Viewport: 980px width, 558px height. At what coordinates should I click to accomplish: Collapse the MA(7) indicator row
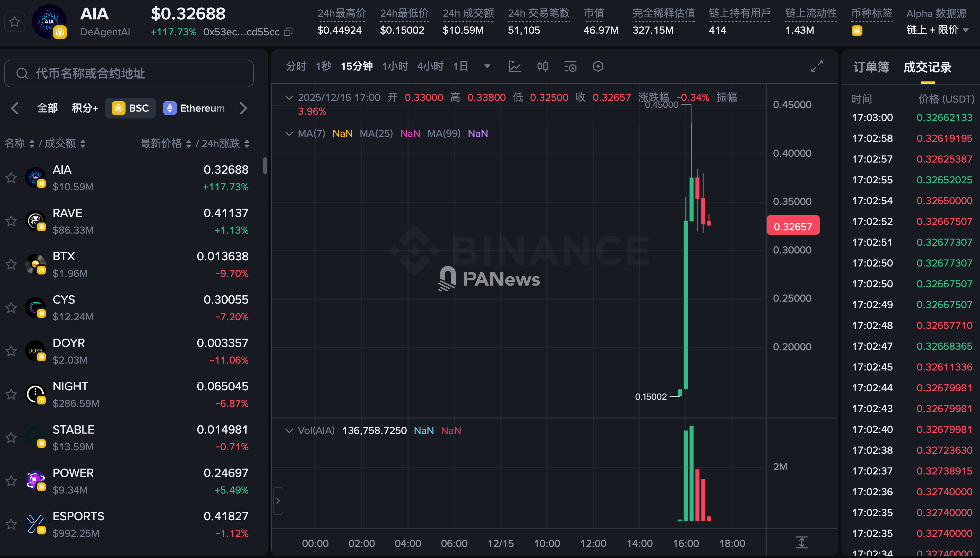pyautogui.click(x=289, y=133)
